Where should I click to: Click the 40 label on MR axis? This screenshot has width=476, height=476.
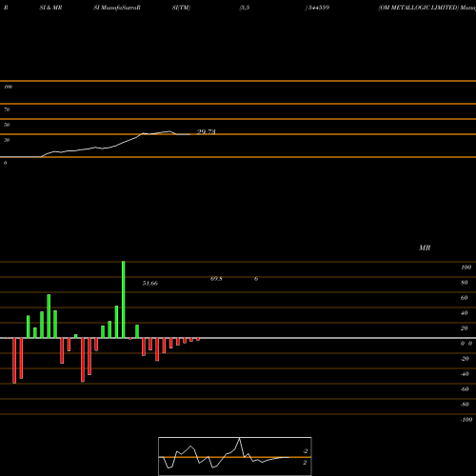(465, 313)
